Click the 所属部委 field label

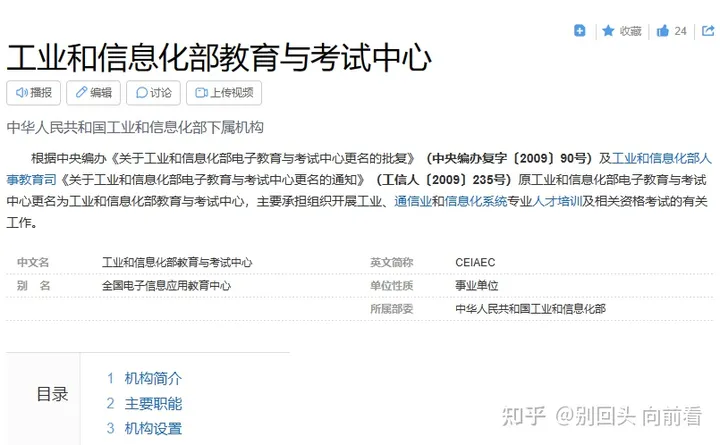coord(392,309)
